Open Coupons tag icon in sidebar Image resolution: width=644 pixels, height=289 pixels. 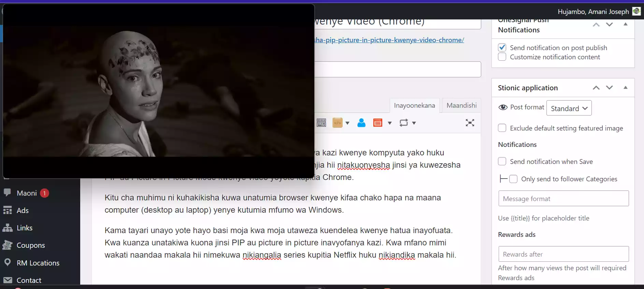coord(8,245)
